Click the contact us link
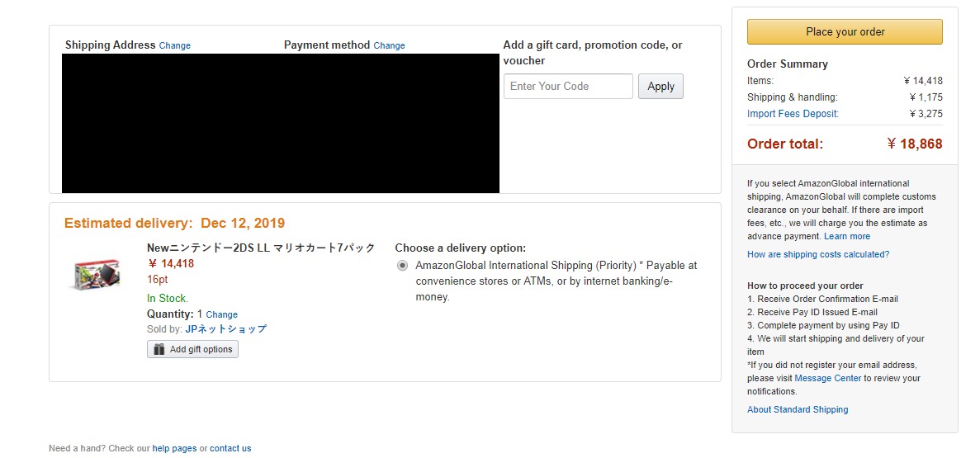The image size is (980, 458). coord(230,449)
